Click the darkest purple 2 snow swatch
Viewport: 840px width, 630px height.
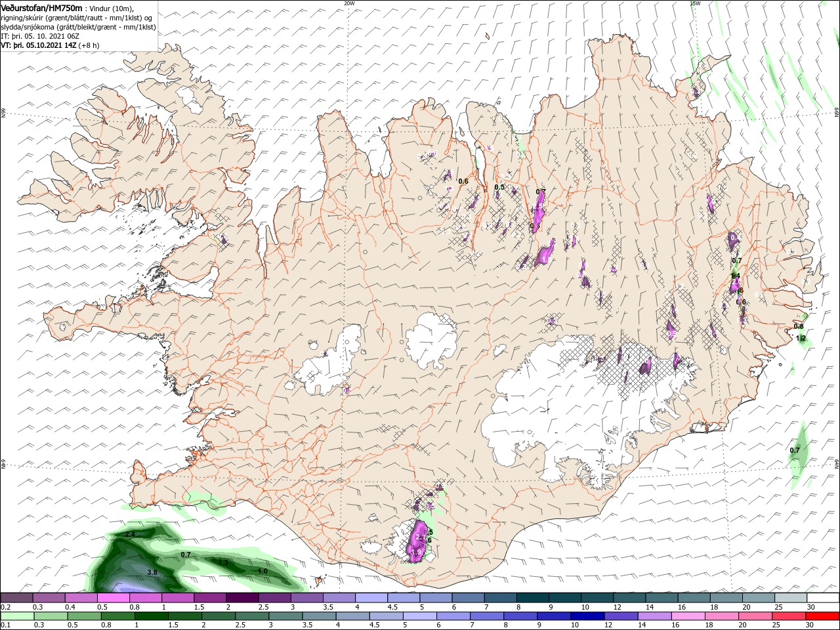click(242, 598)
